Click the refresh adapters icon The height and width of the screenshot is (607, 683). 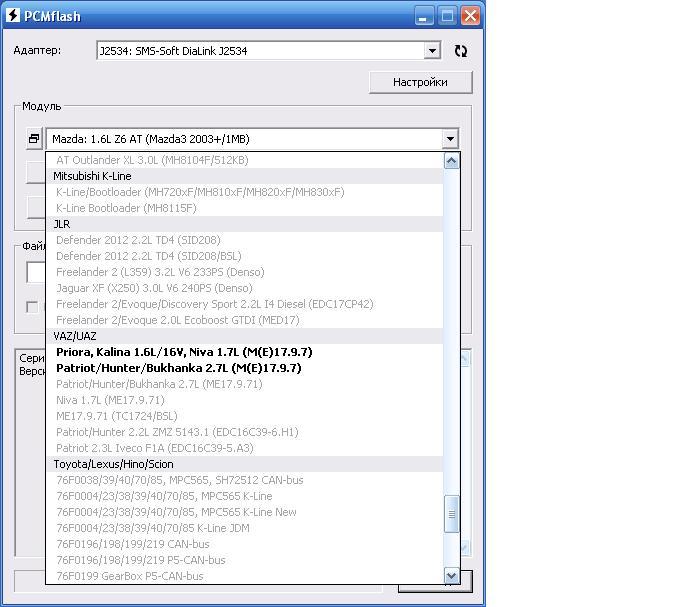tap(460, 51)
